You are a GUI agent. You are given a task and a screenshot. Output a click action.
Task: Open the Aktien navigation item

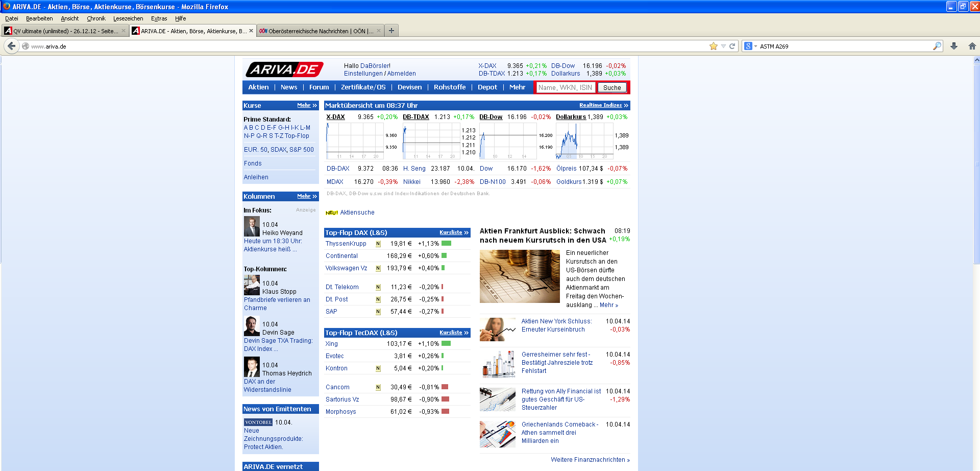258,87
